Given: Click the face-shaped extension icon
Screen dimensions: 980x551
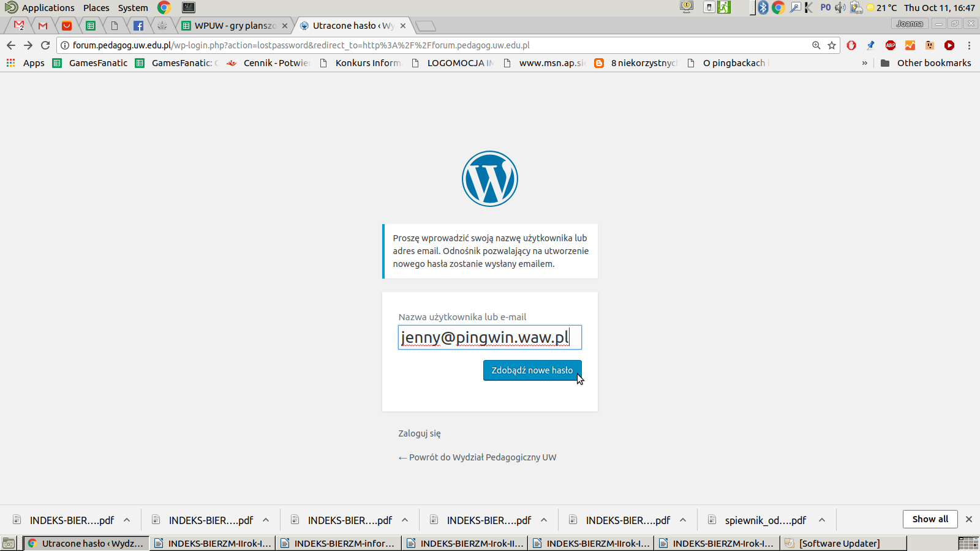Looking at the screenshot, I should click(x=930, y=45).
